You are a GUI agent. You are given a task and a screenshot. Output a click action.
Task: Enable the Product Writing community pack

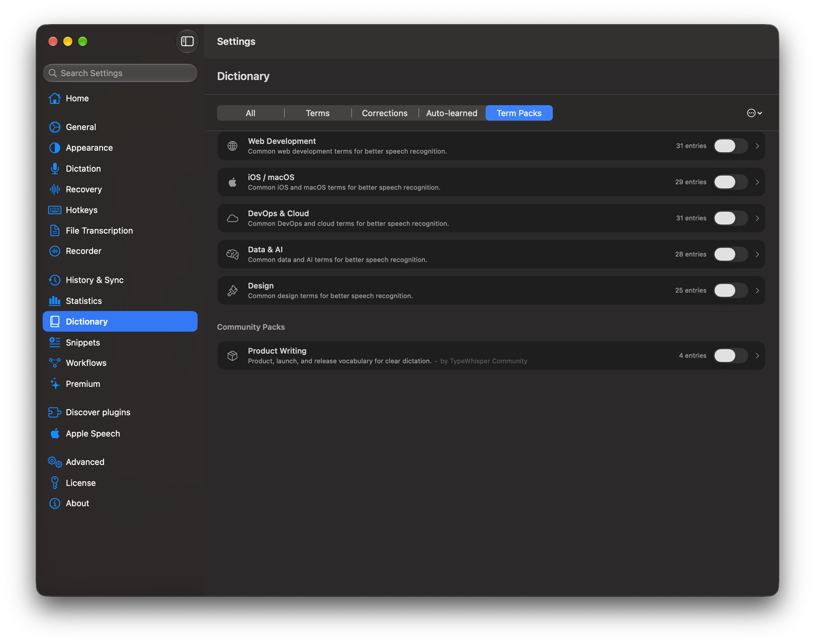(730, 356)
